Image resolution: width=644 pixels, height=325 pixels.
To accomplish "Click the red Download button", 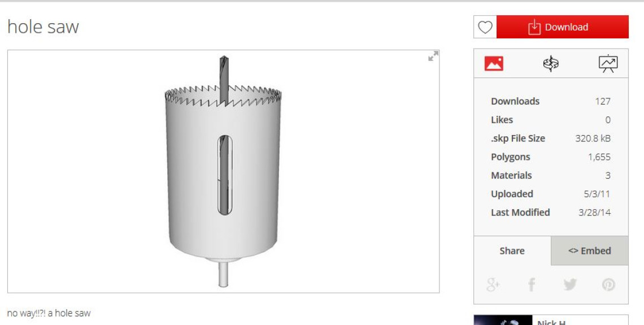I will coord(562,27).
